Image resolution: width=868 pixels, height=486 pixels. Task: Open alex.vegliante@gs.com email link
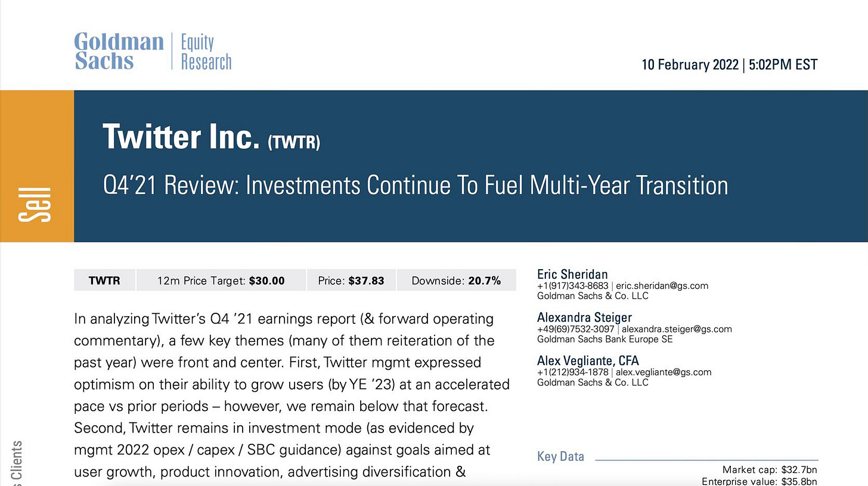click(x=664, y=372)
